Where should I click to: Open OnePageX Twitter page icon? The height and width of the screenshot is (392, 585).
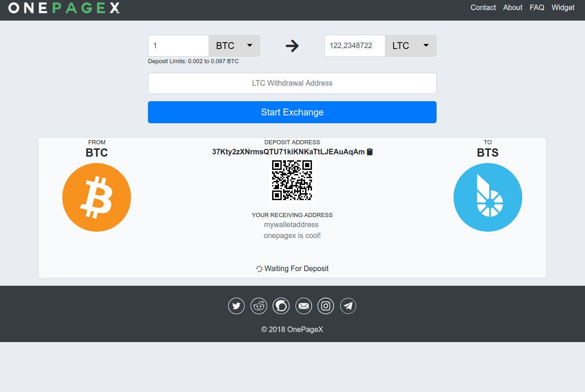click(236, 306)
